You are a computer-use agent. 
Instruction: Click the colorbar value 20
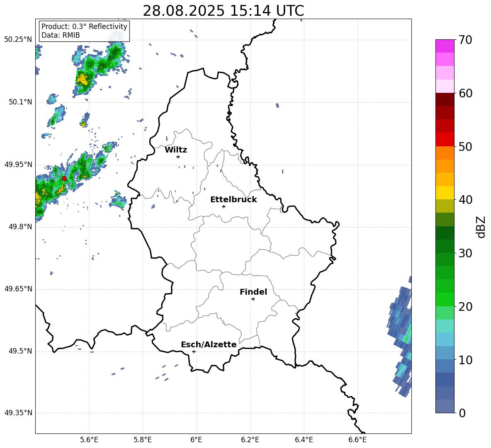(465, 307)
